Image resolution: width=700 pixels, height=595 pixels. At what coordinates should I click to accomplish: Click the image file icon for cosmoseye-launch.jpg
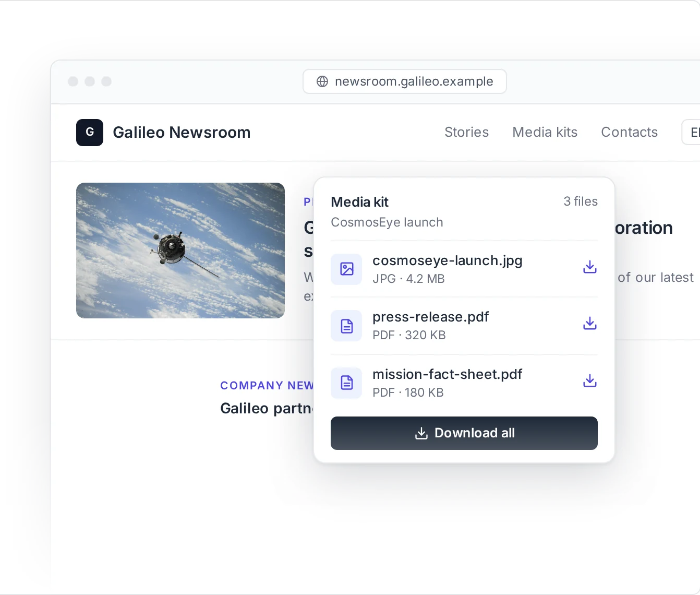[346, 269]
